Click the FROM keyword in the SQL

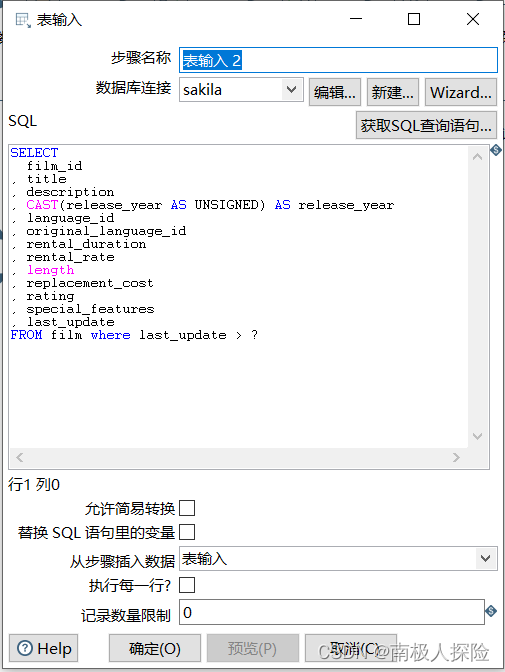click(26, 335)
